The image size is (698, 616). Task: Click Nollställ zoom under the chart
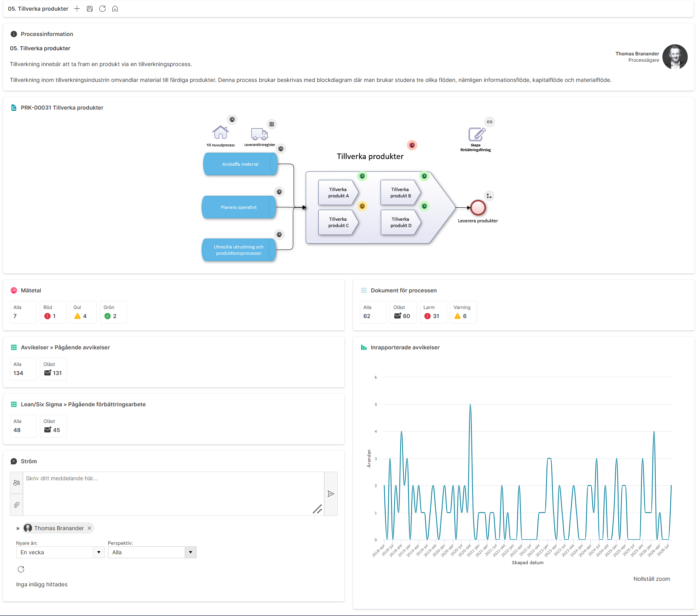(652, 579)
